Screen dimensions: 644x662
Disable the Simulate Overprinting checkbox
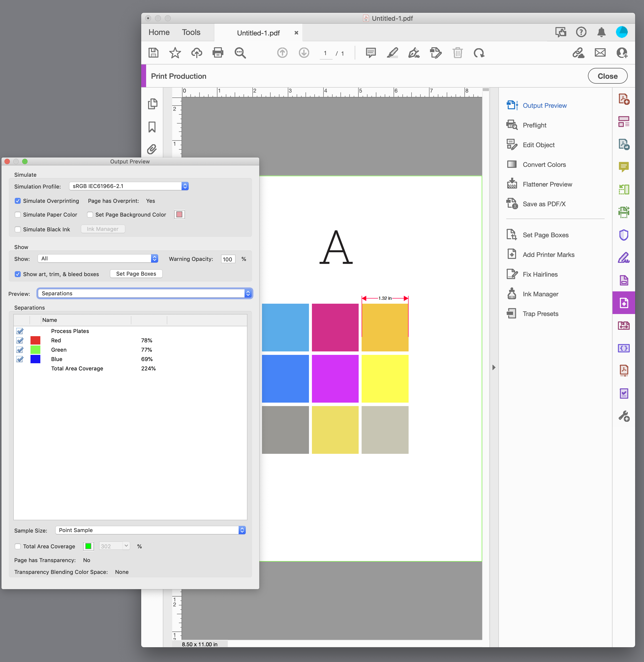18,201
